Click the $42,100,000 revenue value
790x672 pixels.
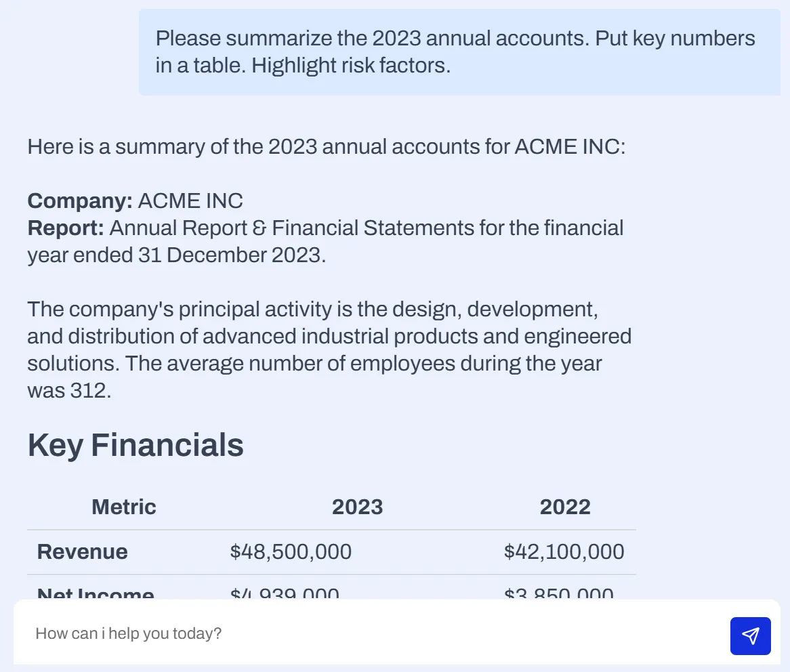tap(564, 551)
